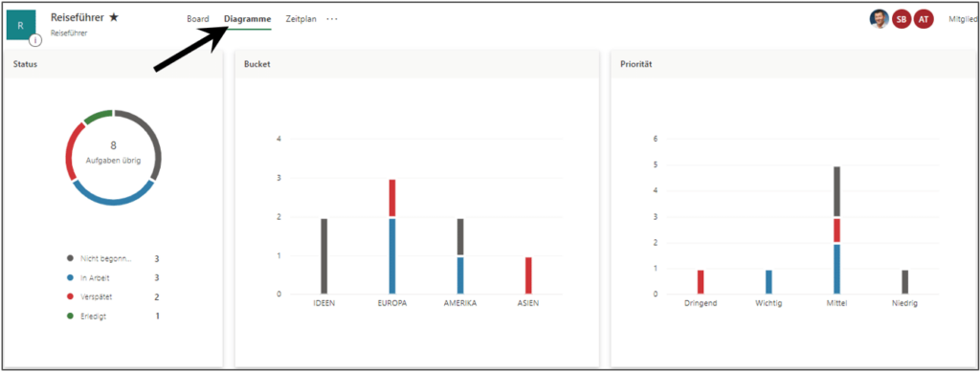Open the Zeitplan tab
The width and height of the screenshot is (980, 372).
tap(301, 19)
